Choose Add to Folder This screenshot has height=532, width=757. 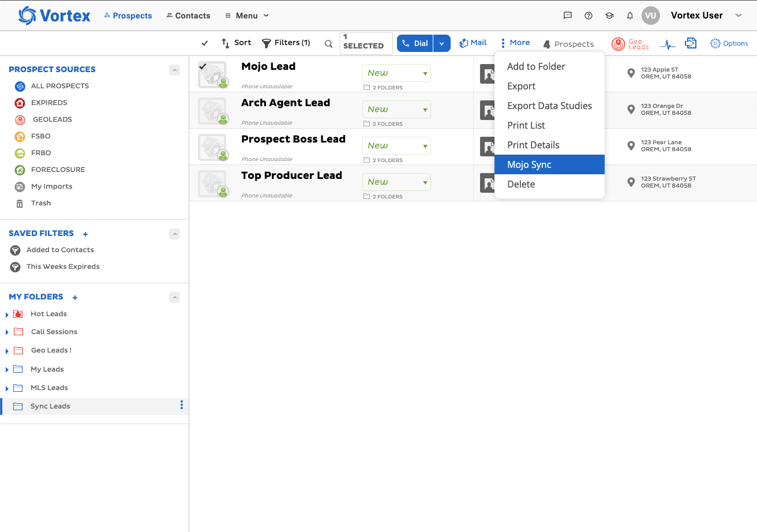(x=549, y=66)
